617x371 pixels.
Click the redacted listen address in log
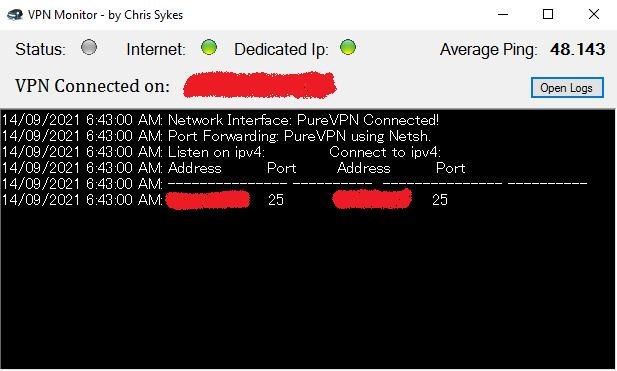click(x=208, y=199)
